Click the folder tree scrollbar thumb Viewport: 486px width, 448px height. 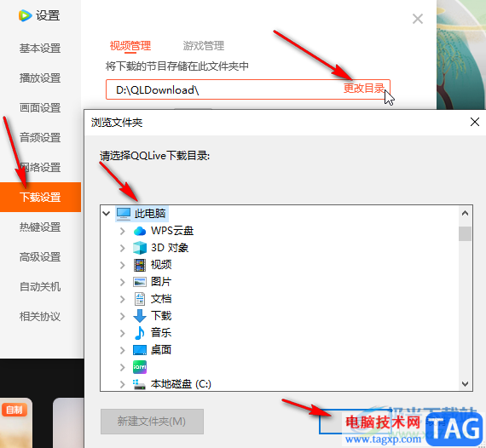point(465,233)
